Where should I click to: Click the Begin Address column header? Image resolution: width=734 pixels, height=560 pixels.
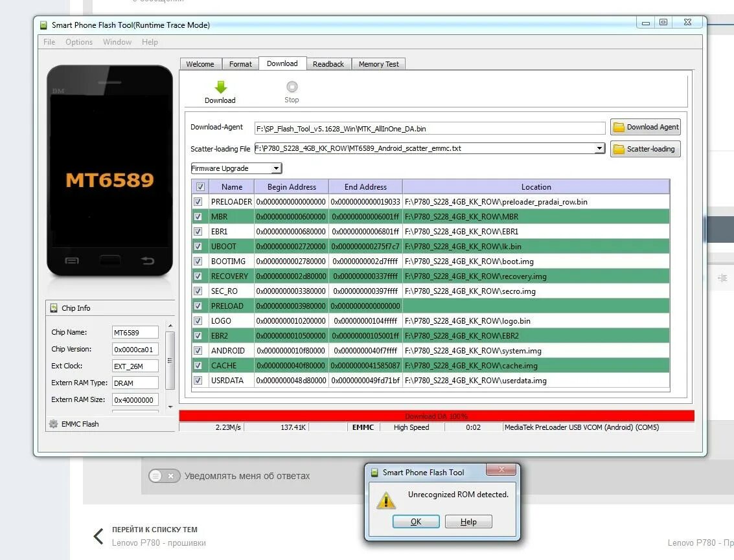(292, 187)
